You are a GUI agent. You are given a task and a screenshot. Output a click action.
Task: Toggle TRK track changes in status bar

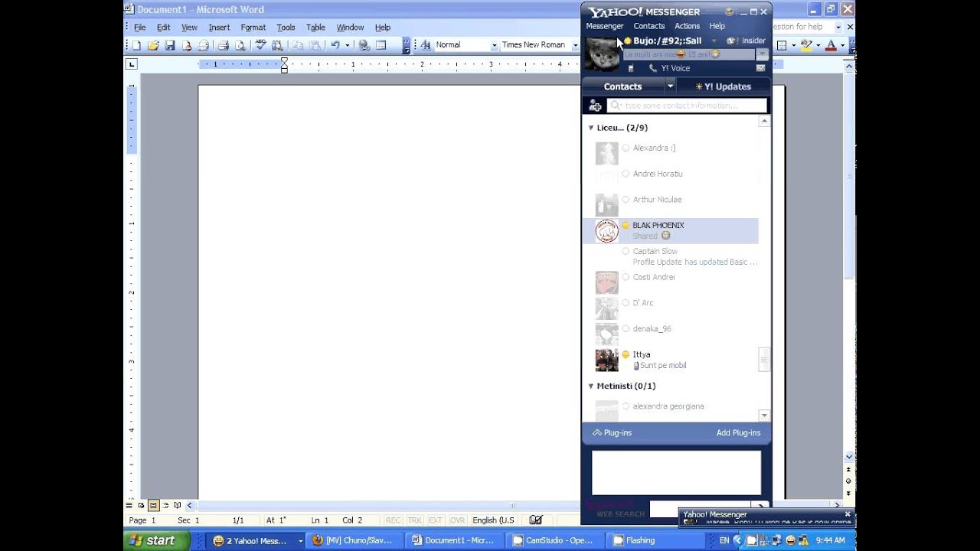coord(414,520)
